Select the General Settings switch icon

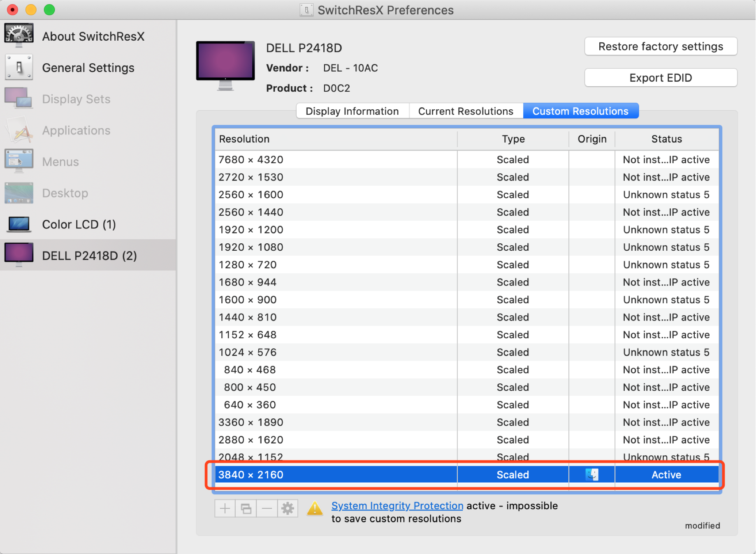[x=19, y=67]
